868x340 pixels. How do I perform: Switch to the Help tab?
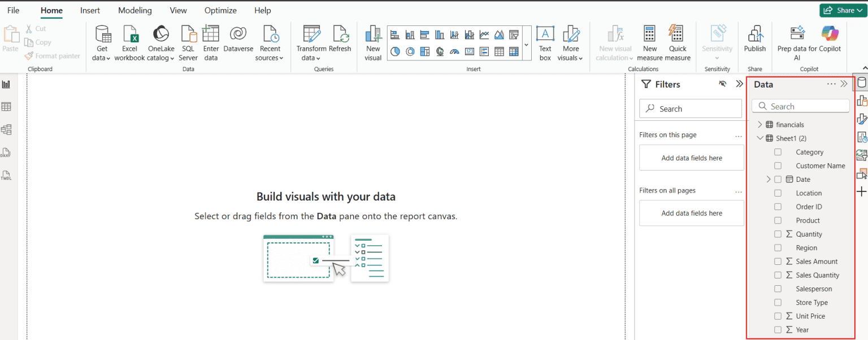coord(263,10)
